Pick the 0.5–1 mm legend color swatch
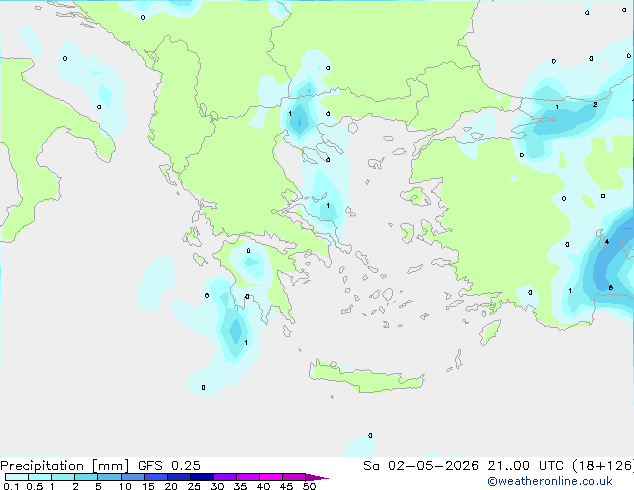The width and height of the screenshot is (634, 490). pyautogui.click(x=40, y=477)
